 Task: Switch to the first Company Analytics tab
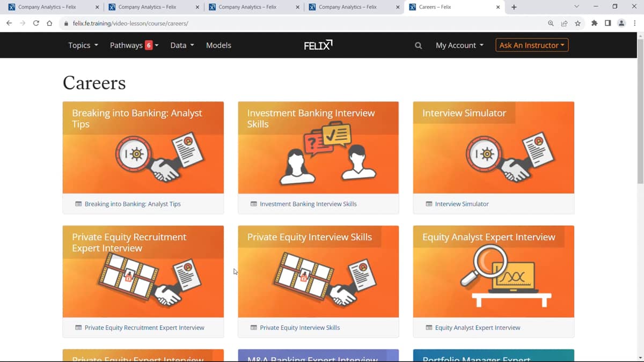(54, 7)
